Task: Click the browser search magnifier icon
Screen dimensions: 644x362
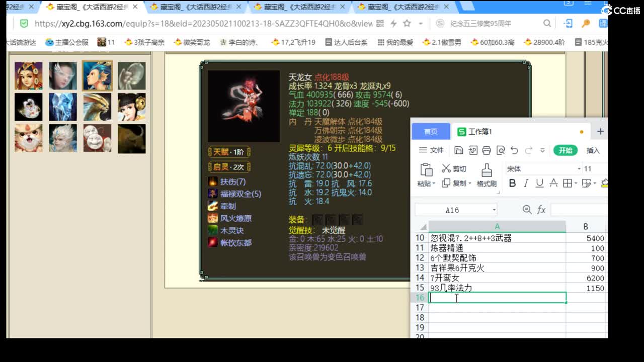Action: [x=547, y=24]
